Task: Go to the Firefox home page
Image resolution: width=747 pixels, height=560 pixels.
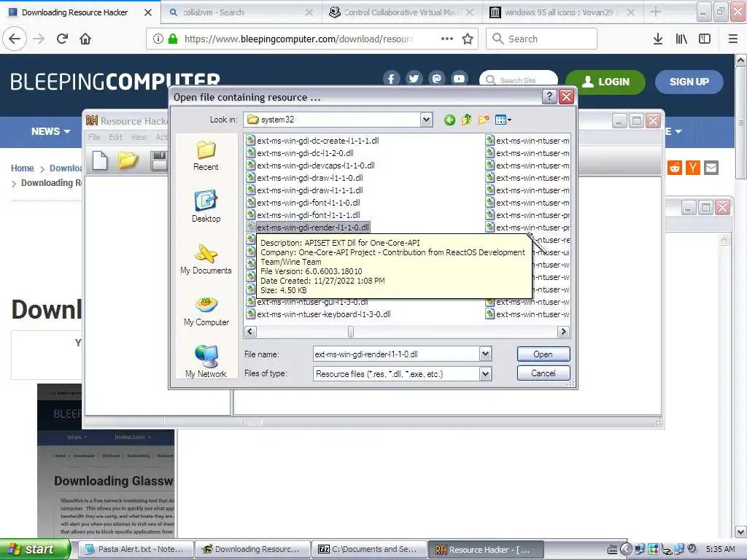Action: click(x=85, y=39)
